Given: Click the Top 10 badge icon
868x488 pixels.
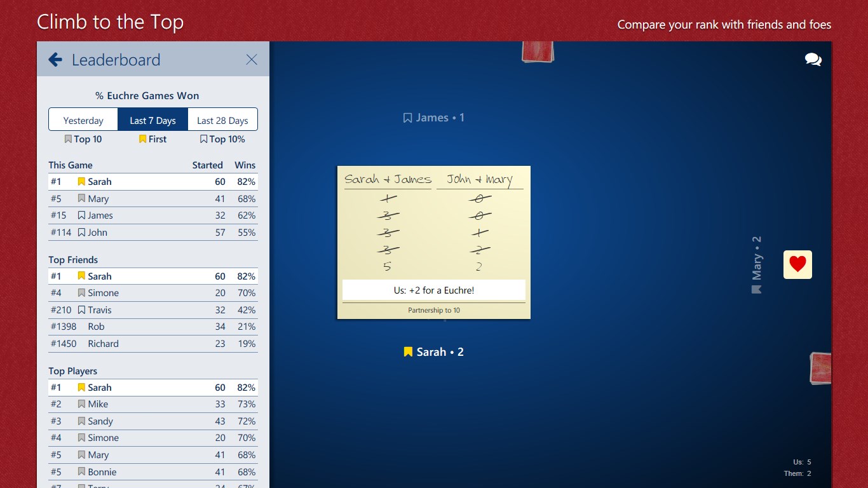Looking at the screenshot, I should pos(67,139).
